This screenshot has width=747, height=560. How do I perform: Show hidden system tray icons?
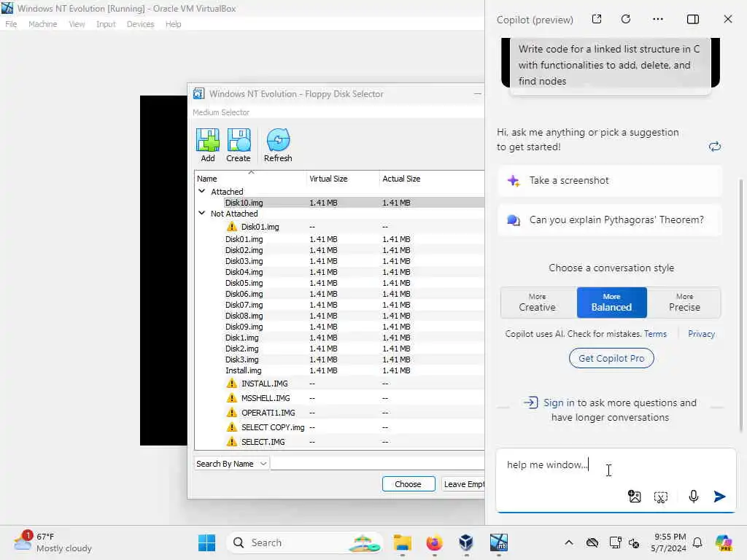click(569, 542)
